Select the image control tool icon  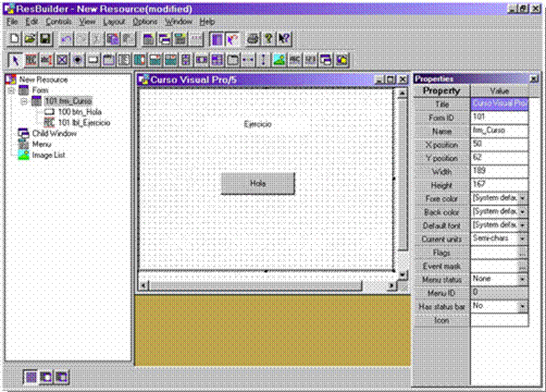tap(279, 60)
